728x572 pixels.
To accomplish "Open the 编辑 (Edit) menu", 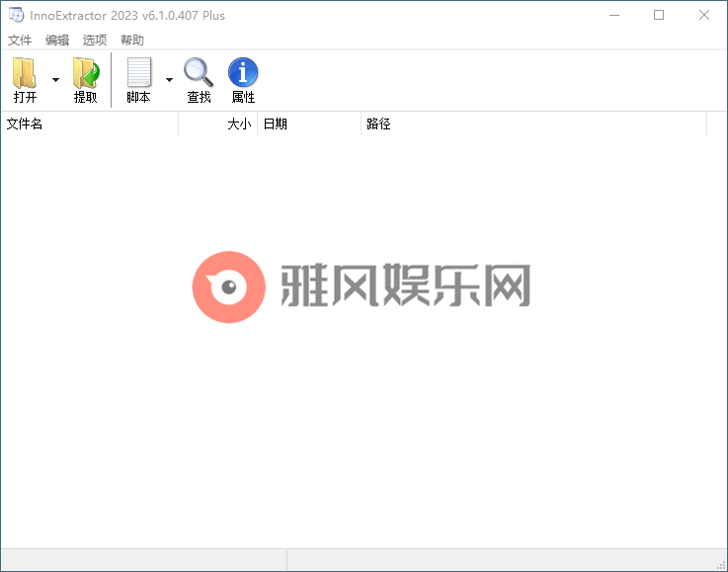I will pyautogui.click(x=57, y=41).
